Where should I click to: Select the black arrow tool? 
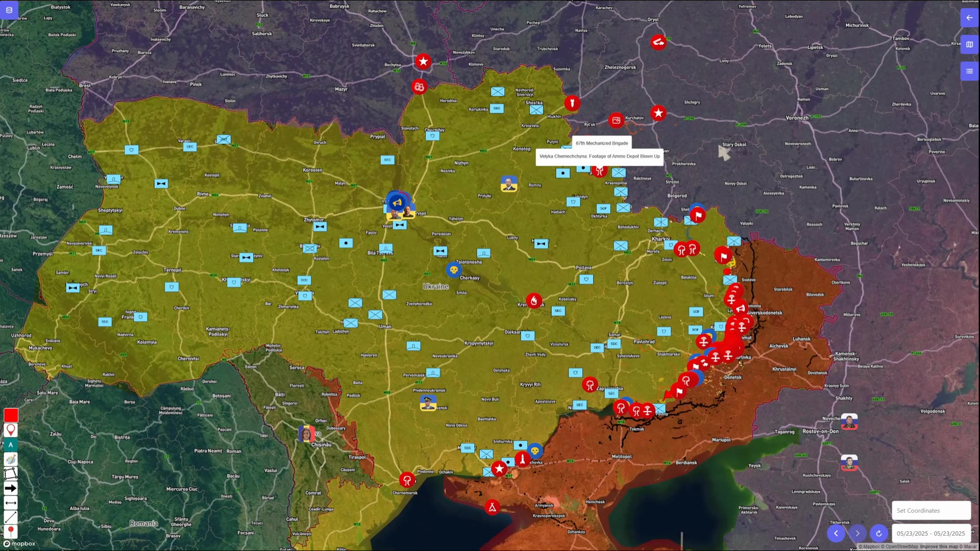10,488
